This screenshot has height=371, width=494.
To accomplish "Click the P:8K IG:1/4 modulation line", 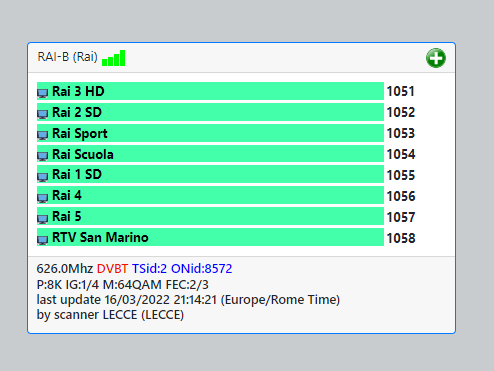I will [122, 285].
